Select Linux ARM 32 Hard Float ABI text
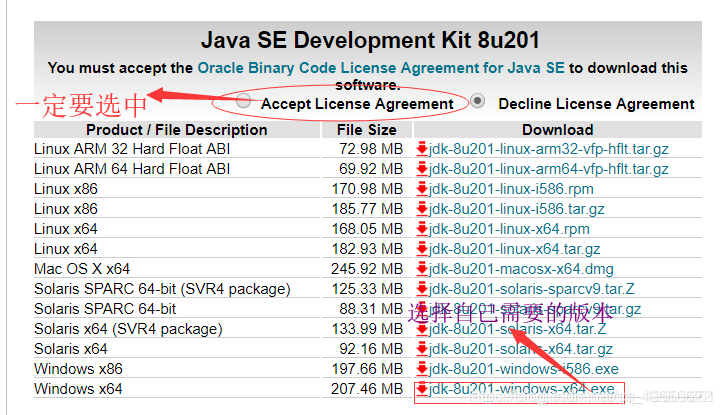Image resolution: width=722 pixels, height=415 pixels. [132, 149]
